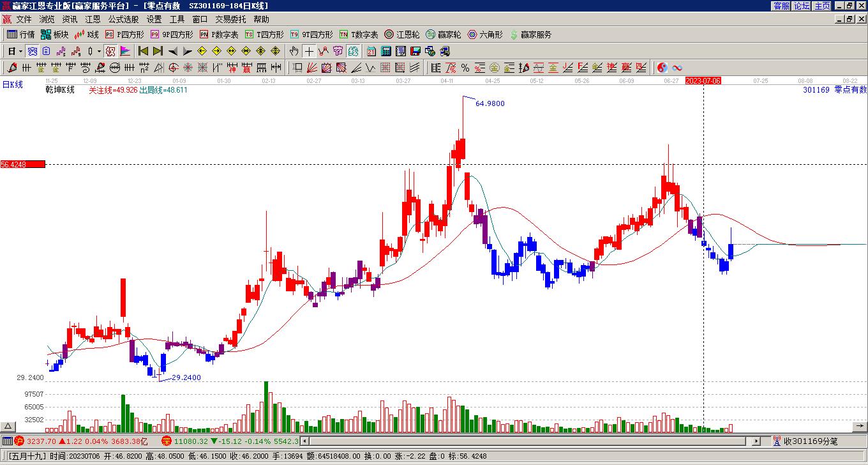Click the save floppy disk icon
Screen dimensions: 868x465
[415, 51]
